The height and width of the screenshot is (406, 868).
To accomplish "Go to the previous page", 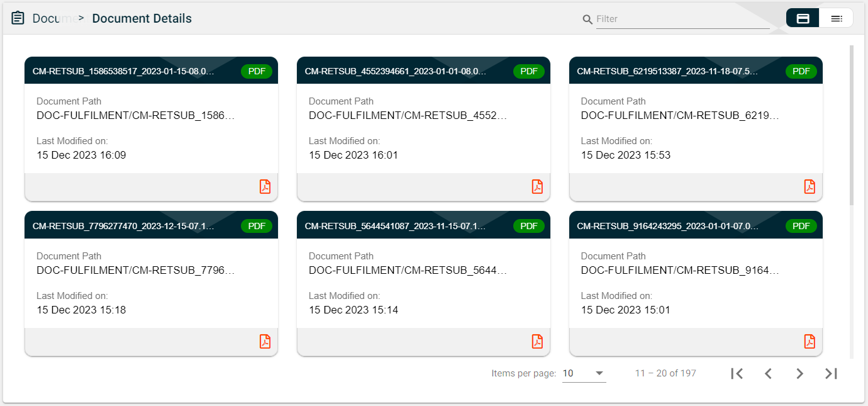I will click(x=768, y=373).
